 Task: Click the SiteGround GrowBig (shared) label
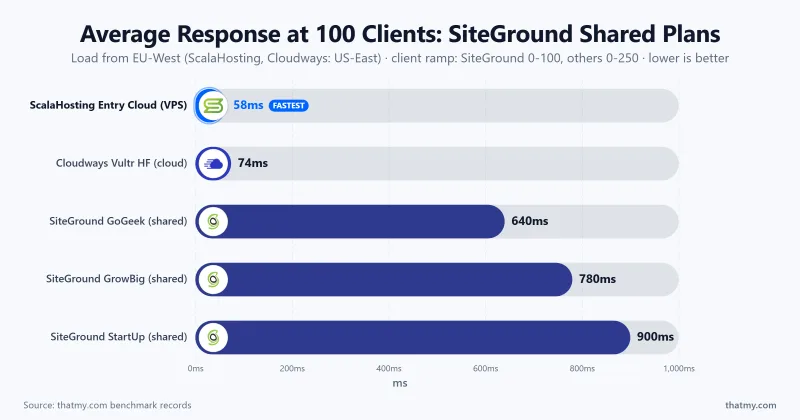point(116,279)
